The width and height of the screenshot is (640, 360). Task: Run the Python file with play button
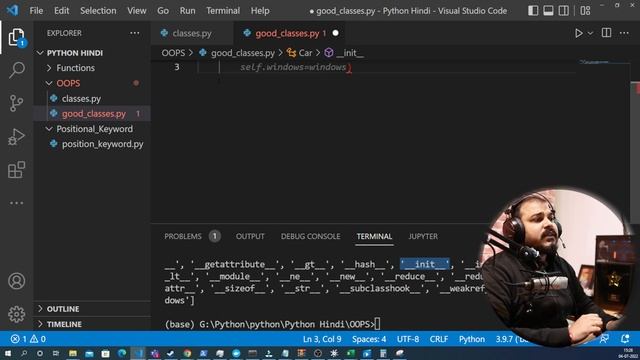(x=579, y=33)
